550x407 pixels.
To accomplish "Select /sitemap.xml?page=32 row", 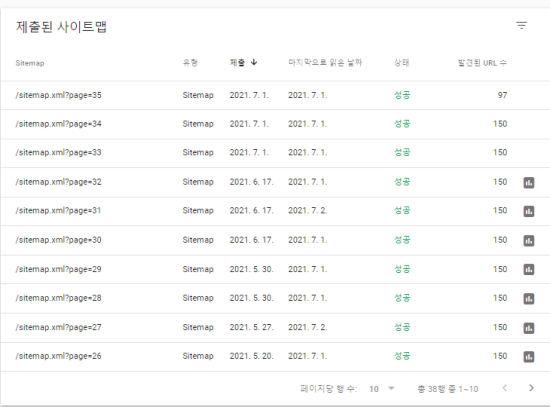I will [275, 182].
